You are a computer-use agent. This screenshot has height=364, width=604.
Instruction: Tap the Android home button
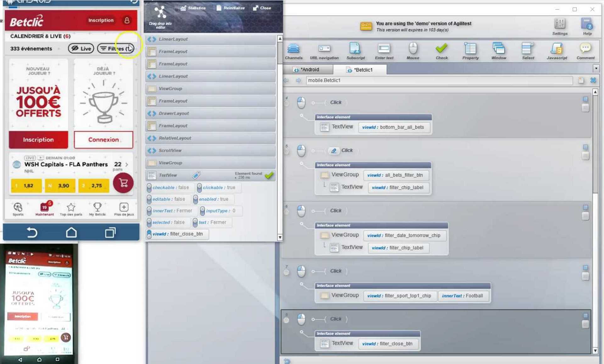point(71,233)
